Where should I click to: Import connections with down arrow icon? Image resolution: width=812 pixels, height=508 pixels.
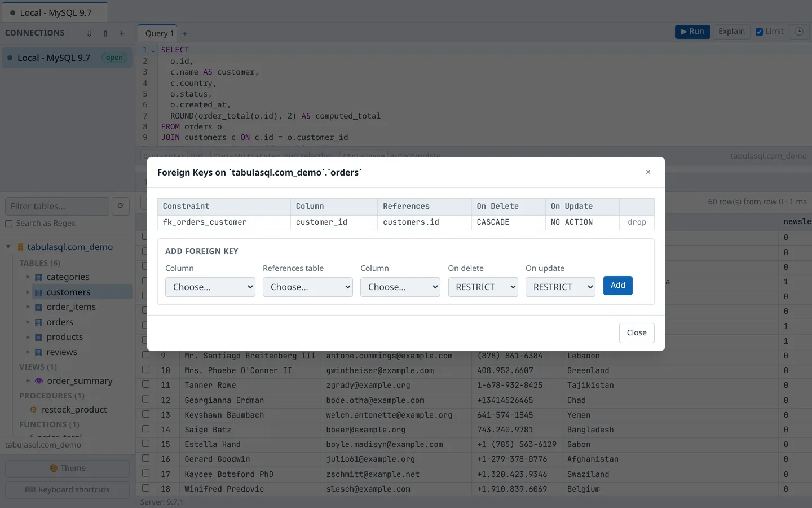89,33
